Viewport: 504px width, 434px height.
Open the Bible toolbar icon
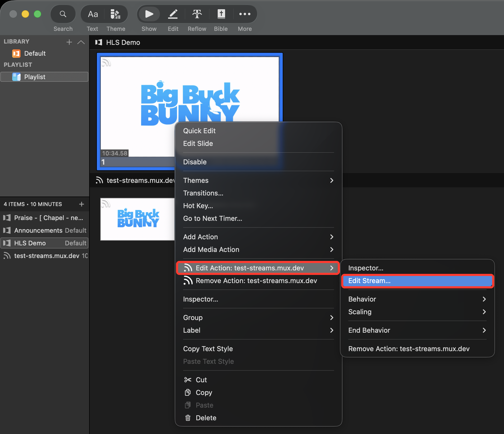(x=221, y=14)
